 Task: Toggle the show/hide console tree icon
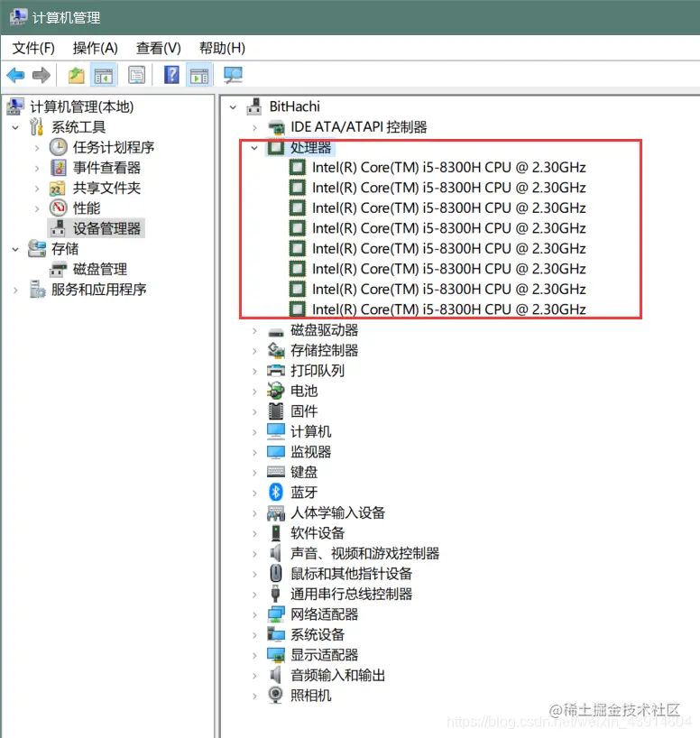104,75
